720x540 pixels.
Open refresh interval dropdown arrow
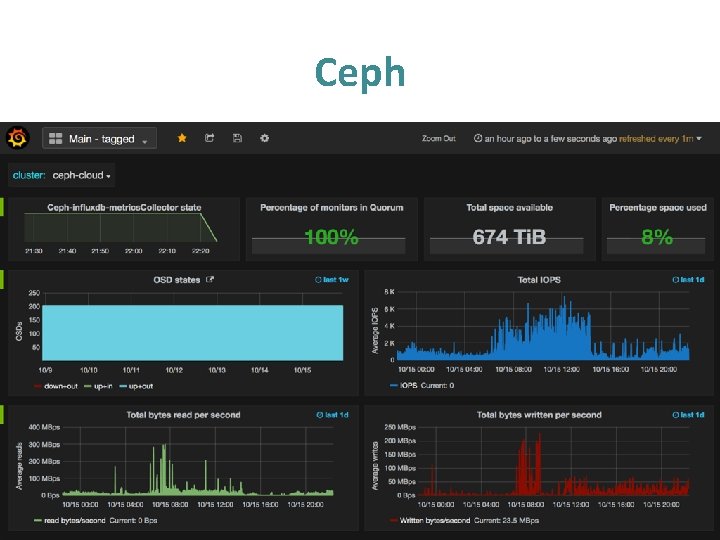[x=699, y=138]
